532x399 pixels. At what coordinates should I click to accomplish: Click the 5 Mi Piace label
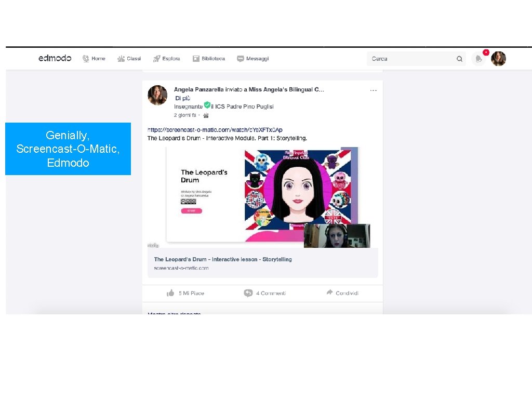(x=191, y=293)
